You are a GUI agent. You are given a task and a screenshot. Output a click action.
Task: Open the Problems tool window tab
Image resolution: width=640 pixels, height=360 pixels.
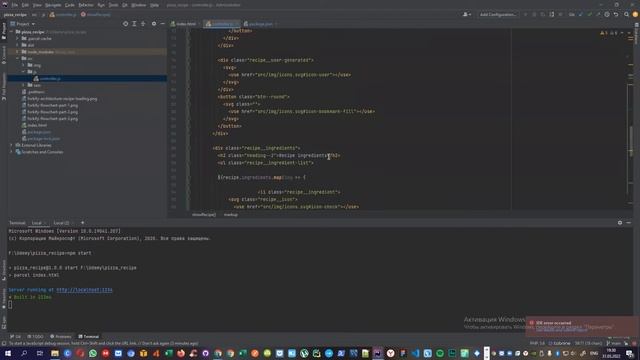(x=61, y=337)
